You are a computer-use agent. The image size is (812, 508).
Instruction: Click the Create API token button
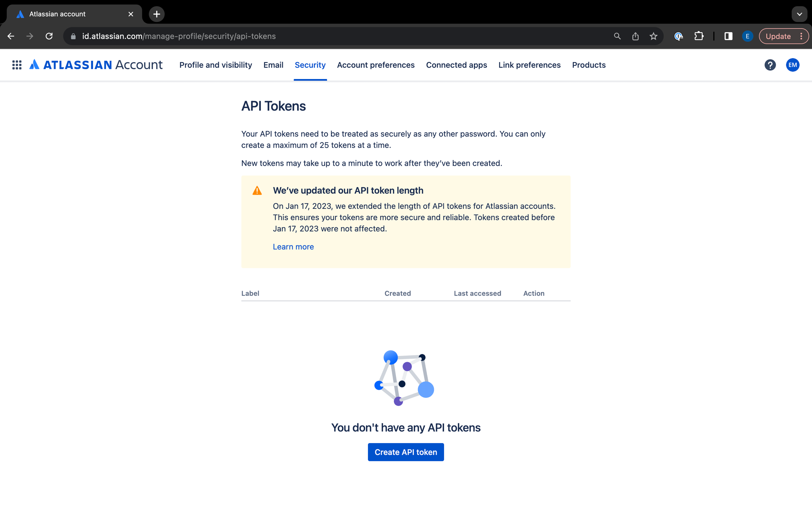[x=406, y=452]
